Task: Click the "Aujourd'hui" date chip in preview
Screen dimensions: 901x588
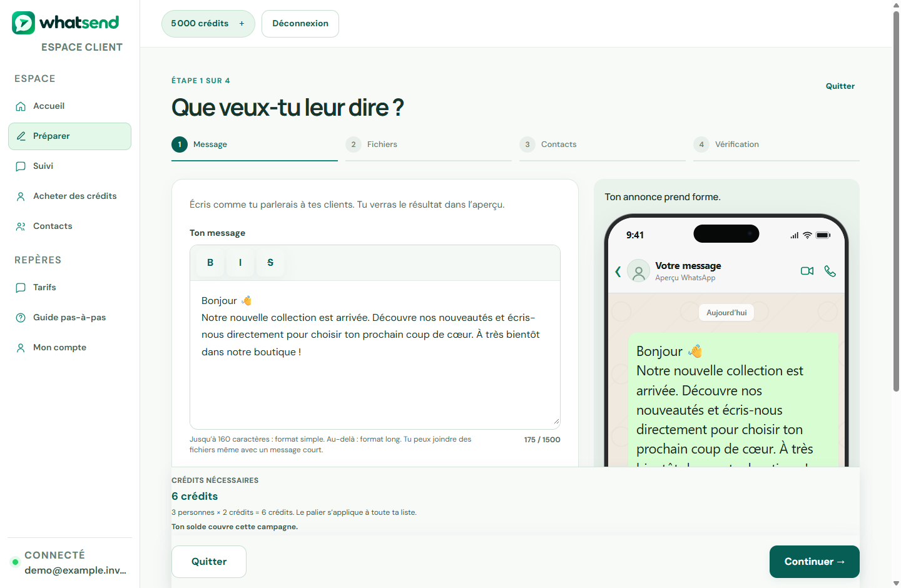Action: click(x=726, y=313)
